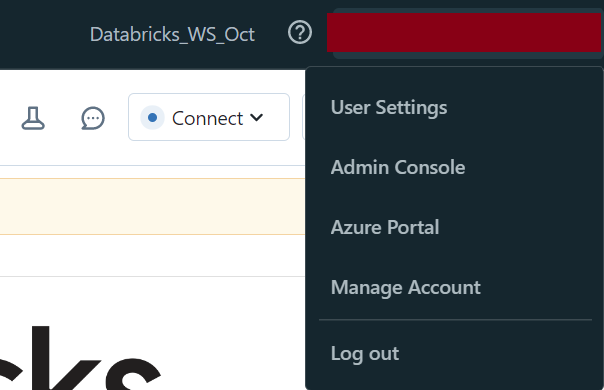
Task: Click the dark top bar left of workspace name
Action: click(x=42, y=35)
